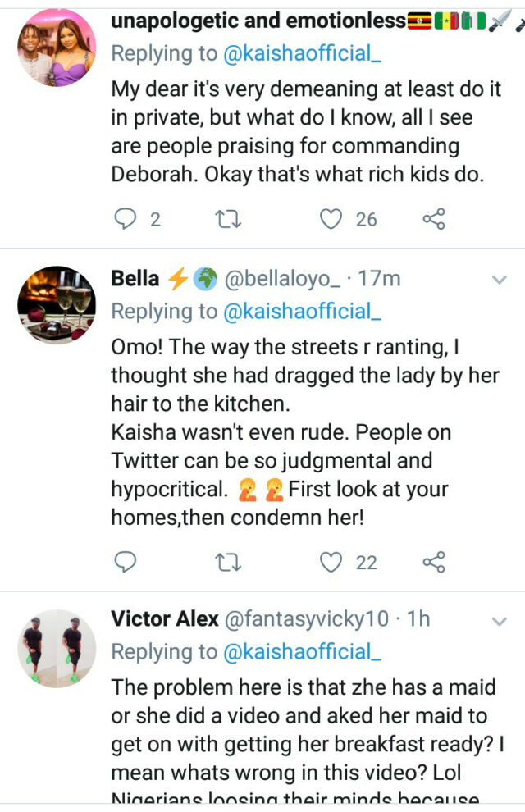The height and width of the screenshot is (812, 525).
Task: Open Victor Alex's display name
Action: pyautogui.click(x=165, y=618)
